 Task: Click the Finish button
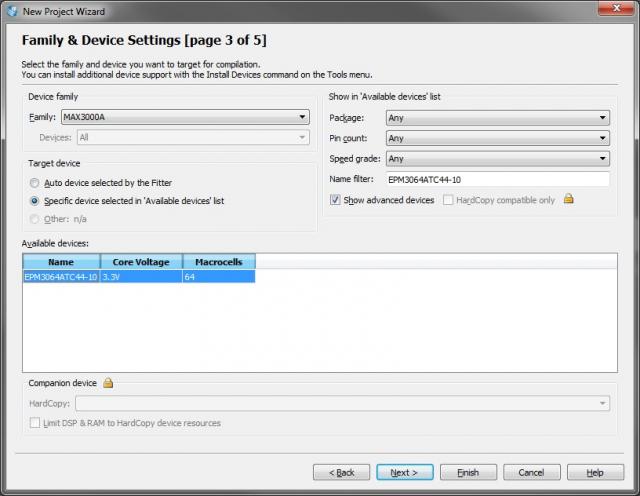point(468,472)
